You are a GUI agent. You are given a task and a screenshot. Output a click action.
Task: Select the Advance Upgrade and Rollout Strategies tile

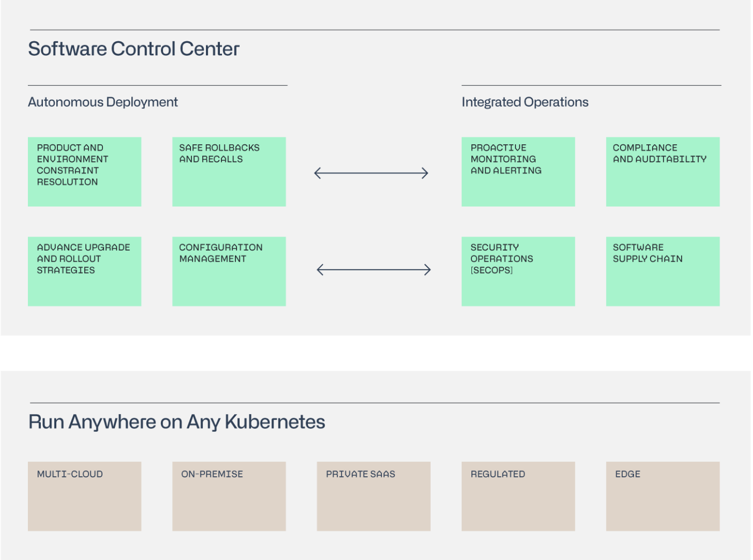(84, 271)
